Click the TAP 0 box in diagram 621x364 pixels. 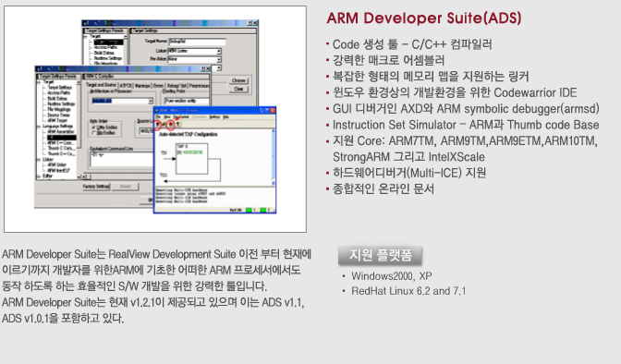[191, 158]
